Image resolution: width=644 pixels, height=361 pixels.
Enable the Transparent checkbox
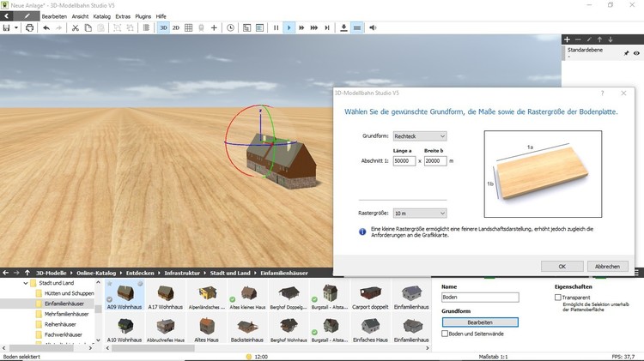(x=559, y=298)
